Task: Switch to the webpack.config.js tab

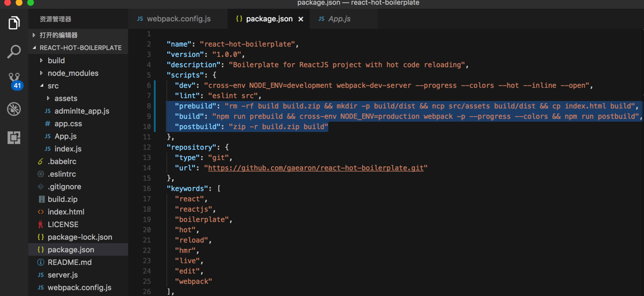Action: coord(179,19)
